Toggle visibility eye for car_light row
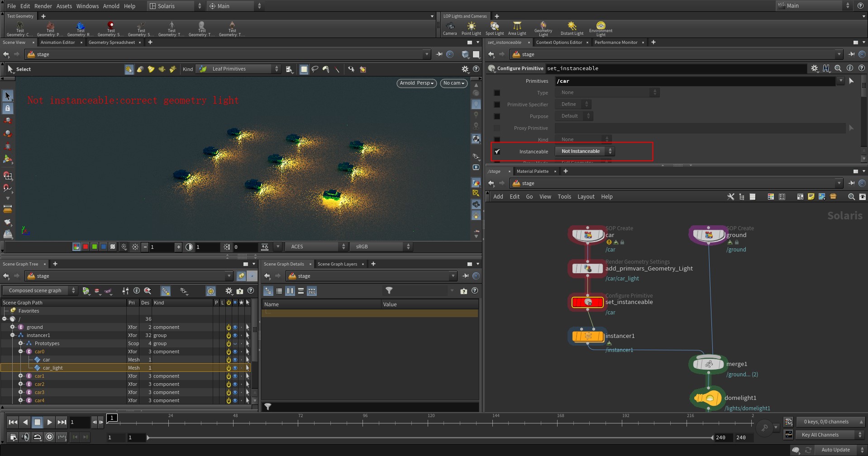This screenshot has width=868, height=456. pyautogui.click(x=235, y=368)
